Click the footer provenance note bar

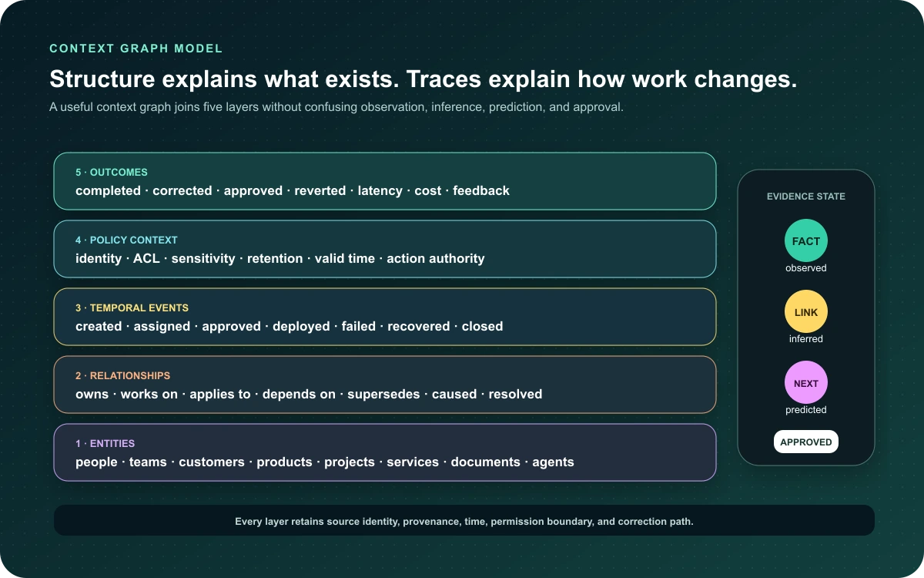coord(464,520)
